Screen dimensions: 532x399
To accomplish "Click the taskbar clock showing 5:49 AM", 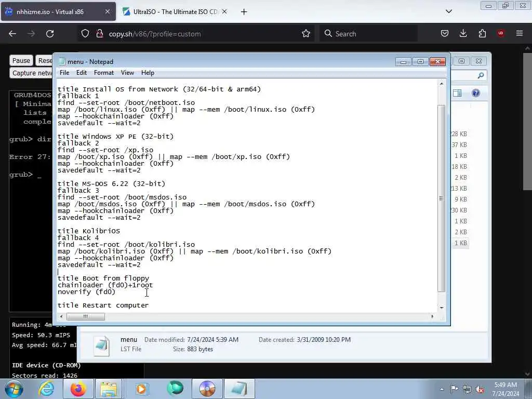I will (506, 389).
